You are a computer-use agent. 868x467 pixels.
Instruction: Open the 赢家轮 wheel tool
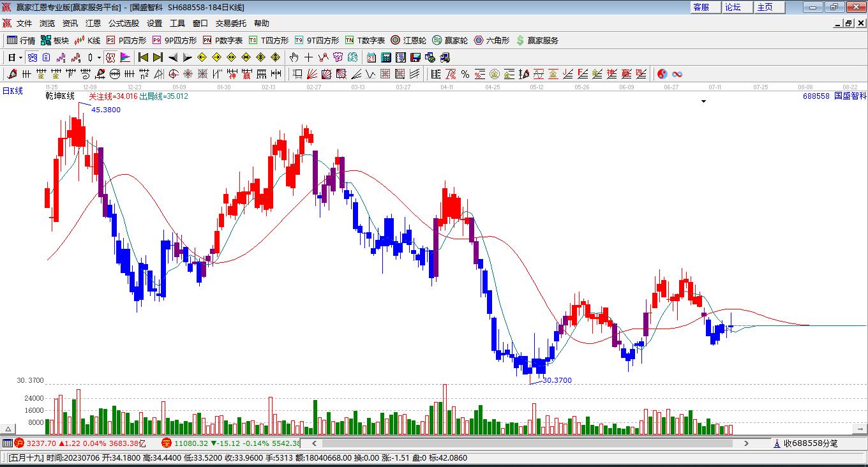(450, 40)
